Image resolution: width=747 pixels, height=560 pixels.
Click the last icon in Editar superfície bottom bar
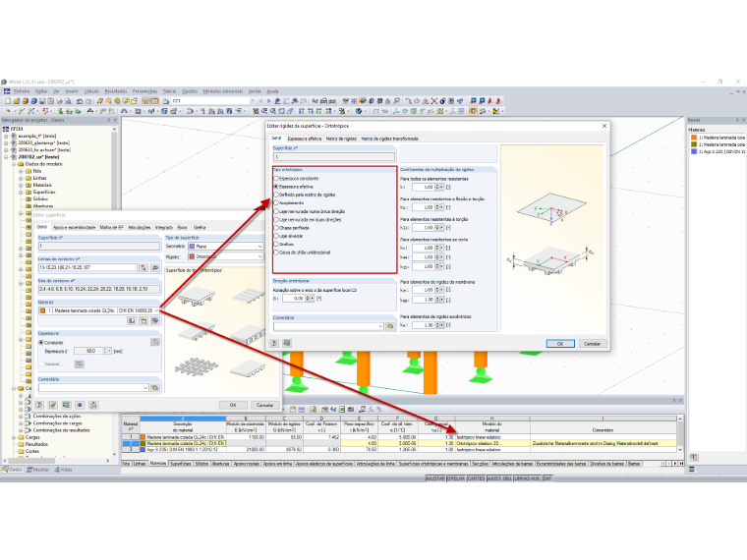(93, 405)
